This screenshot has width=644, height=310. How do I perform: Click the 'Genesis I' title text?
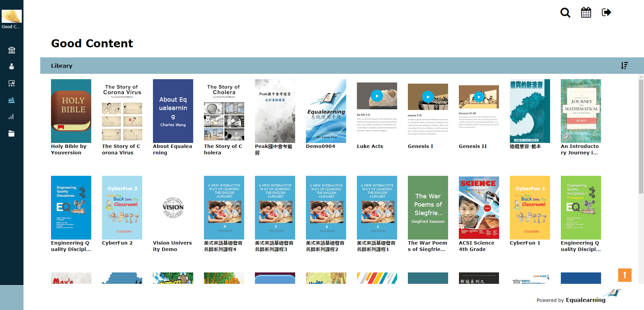421,146
